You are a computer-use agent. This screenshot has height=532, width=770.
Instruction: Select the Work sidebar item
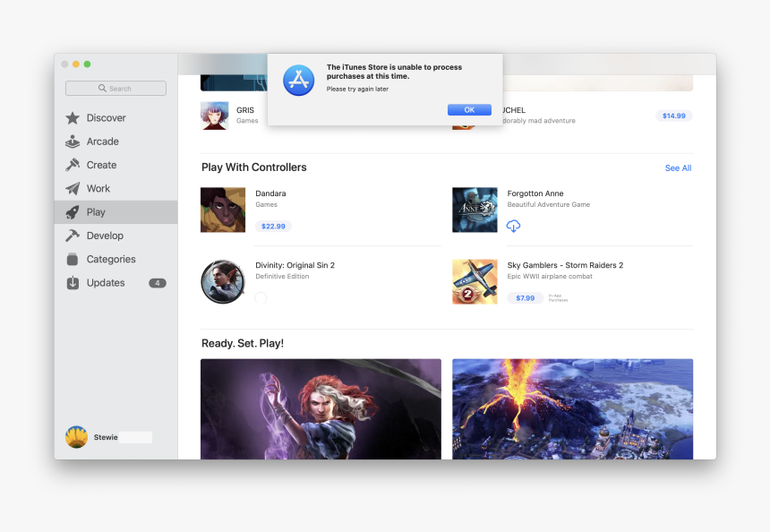click(x=115, y=189)
